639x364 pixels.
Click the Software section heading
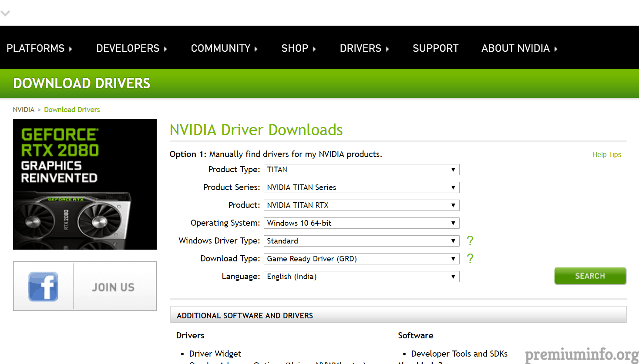click(416, 335)
